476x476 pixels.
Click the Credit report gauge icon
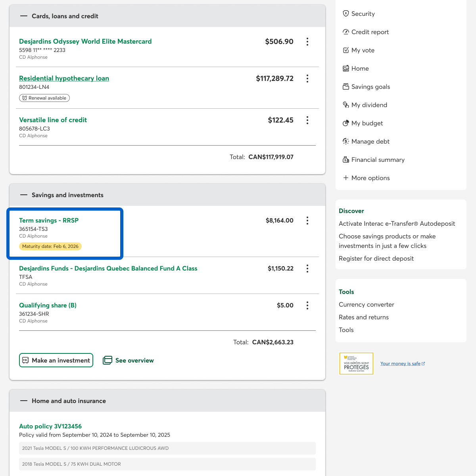click(345, 32)
